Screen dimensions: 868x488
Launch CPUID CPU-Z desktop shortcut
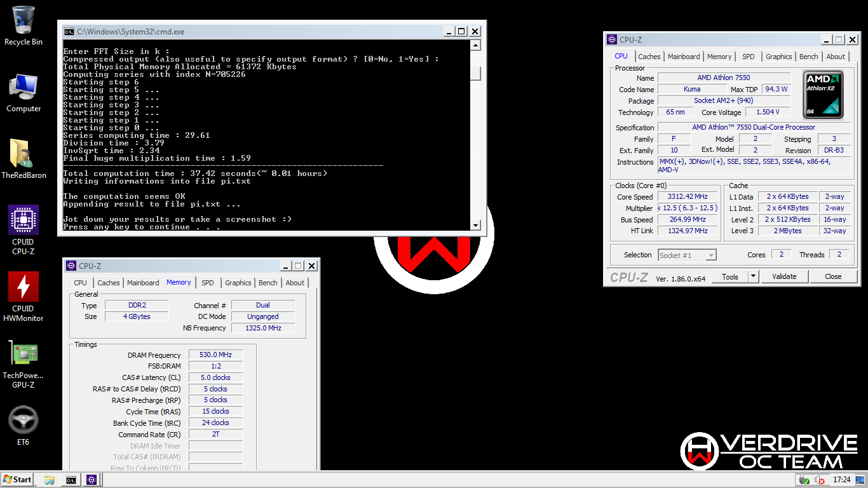point(24,229)
